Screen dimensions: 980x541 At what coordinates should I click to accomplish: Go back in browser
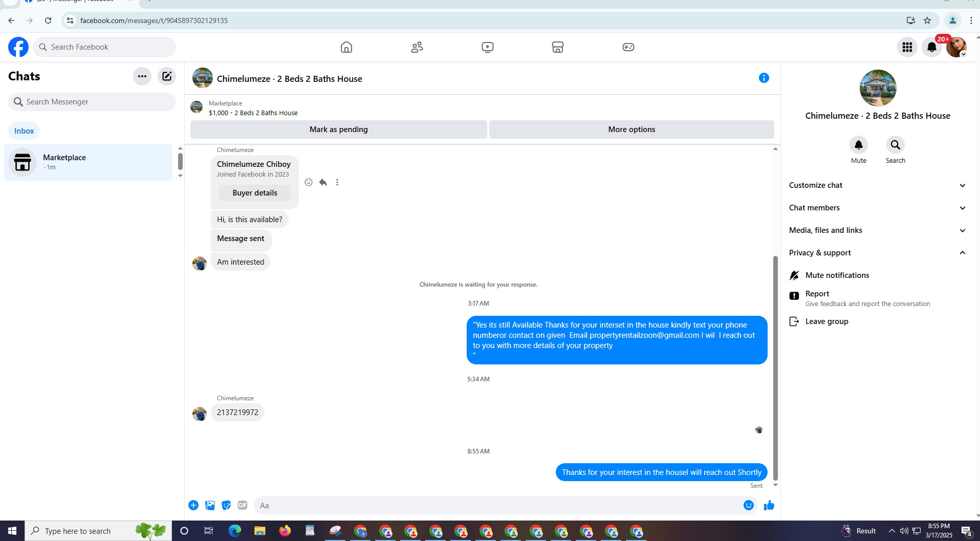click(11, 20)
